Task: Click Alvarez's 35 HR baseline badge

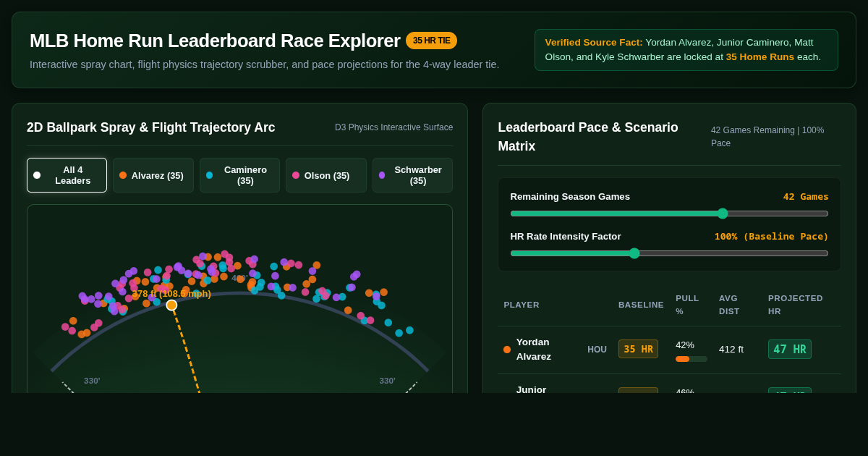Action: pyautogui.click(x=638, y=349)
